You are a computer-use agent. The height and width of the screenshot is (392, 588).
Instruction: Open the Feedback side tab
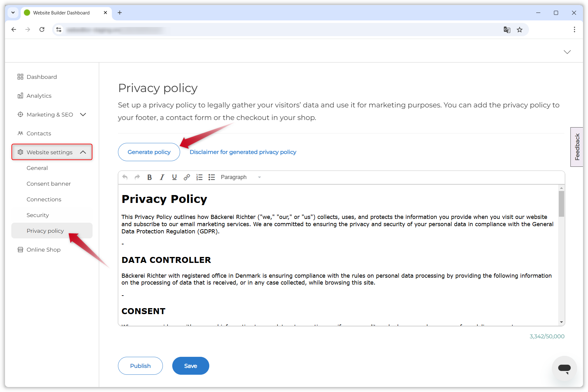tap(577, 147)
